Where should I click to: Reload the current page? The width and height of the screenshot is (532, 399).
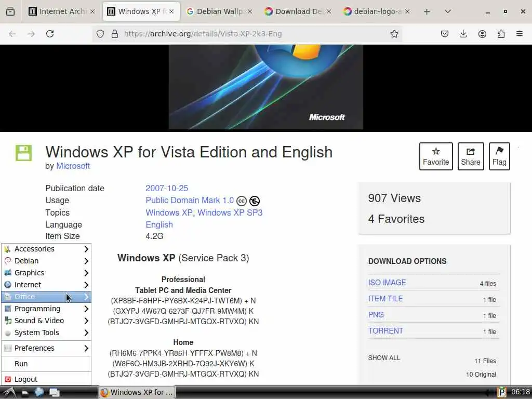(x=50, y=34)
